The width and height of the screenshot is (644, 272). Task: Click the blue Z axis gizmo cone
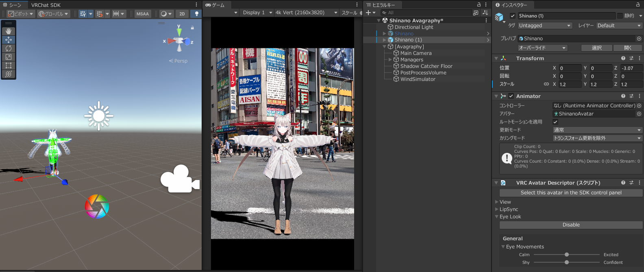187,41
